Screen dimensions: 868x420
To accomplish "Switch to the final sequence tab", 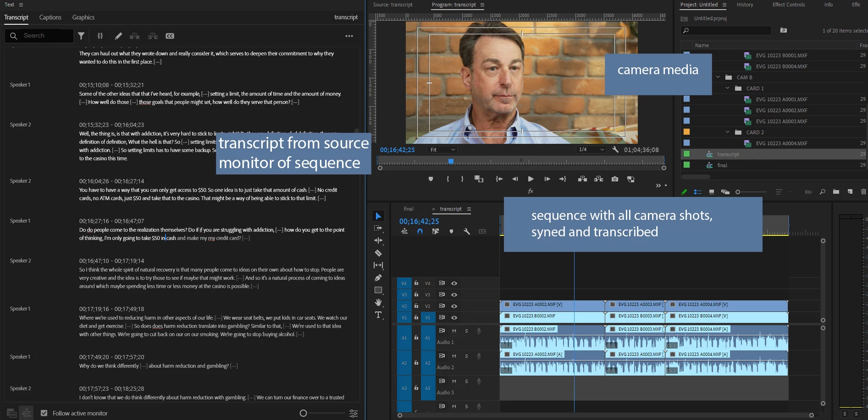I will tap(409, 209).
